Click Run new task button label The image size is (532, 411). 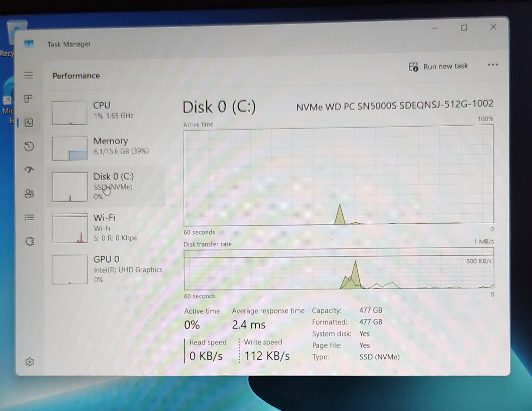(446, 66)
